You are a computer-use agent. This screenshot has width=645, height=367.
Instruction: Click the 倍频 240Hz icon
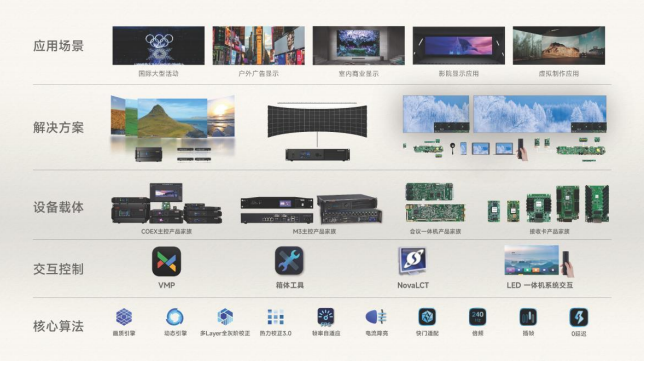click(478, 317)
